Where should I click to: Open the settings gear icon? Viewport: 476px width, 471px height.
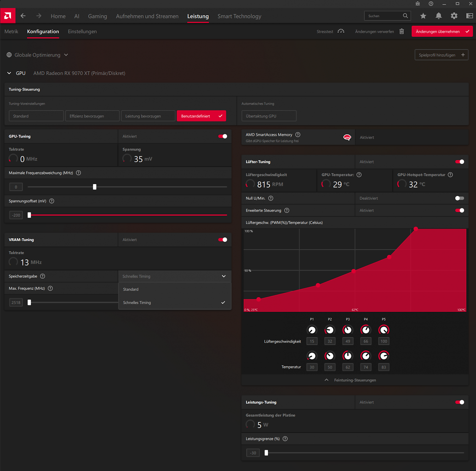coord(454,16)
